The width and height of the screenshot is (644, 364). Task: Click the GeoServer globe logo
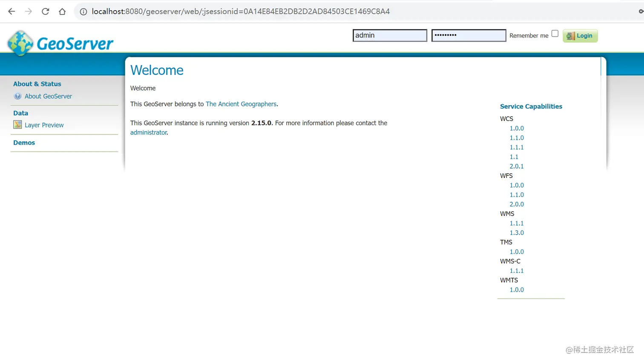click(20, 43)
